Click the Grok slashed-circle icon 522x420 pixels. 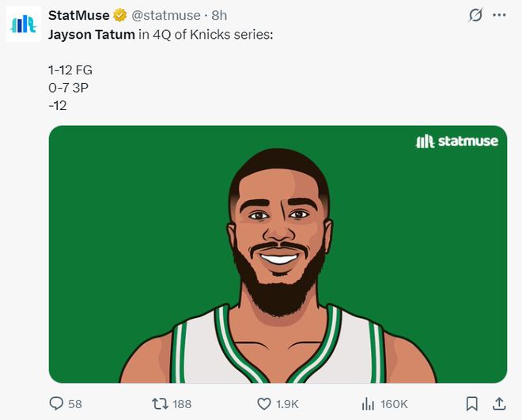click(x=475, y=15)
